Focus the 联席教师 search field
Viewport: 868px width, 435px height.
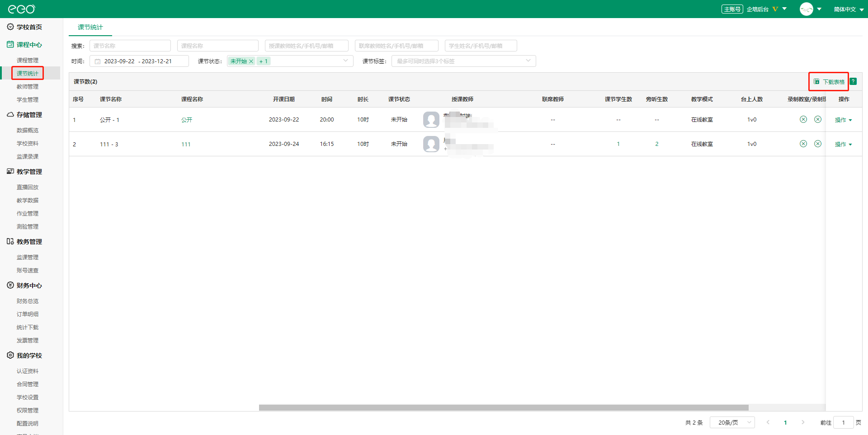(x=396, y=46)
